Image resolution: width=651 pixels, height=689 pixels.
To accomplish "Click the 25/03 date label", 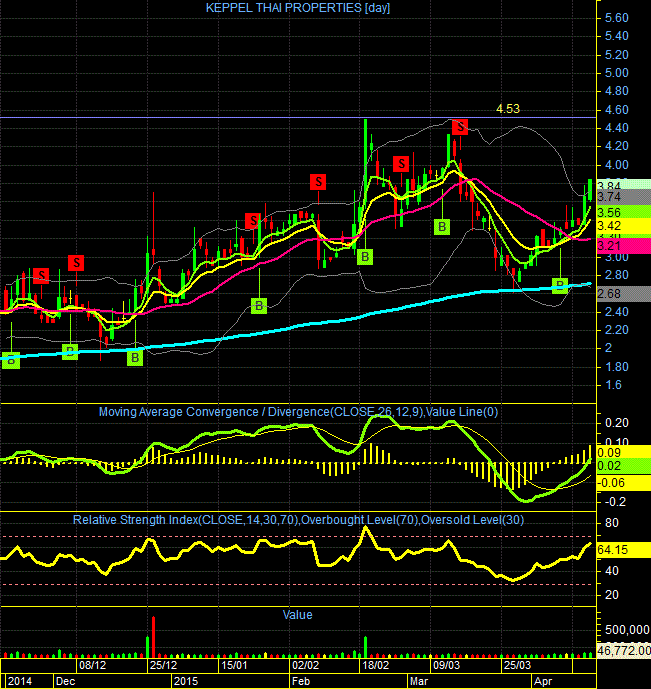I will (517, 665).
